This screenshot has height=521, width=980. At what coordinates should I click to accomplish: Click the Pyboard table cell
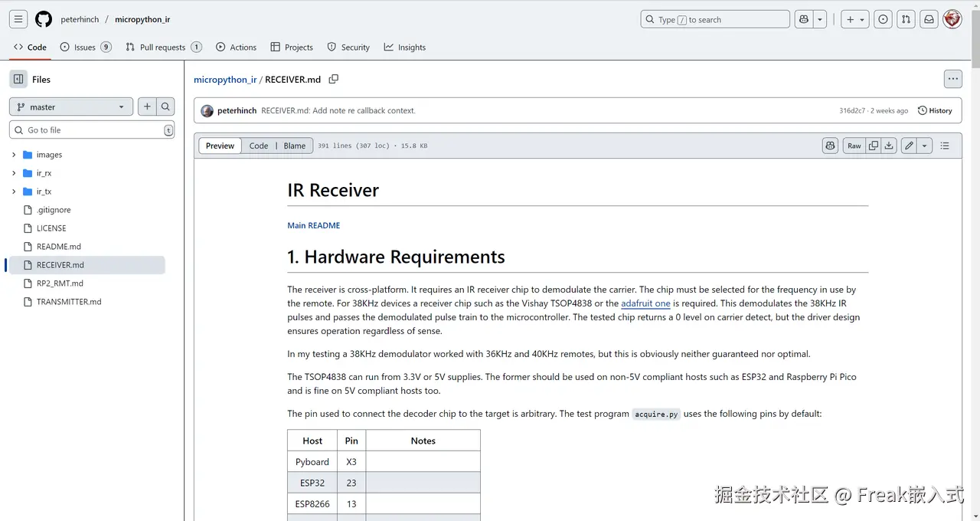[312, 462]
